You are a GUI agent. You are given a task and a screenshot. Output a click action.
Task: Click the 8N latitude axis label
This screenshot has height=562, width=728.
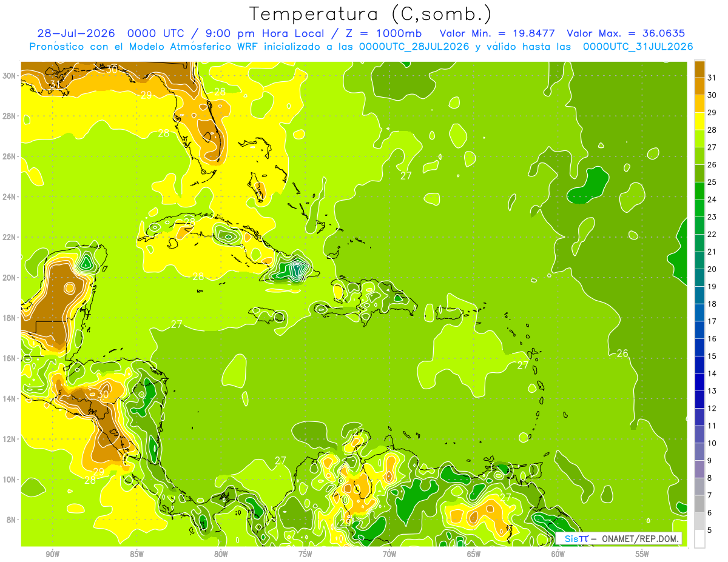point(12,520)
